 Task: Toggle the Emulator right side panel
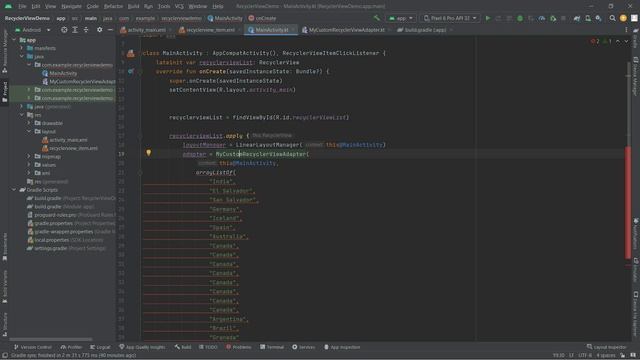tap(636, 270)
